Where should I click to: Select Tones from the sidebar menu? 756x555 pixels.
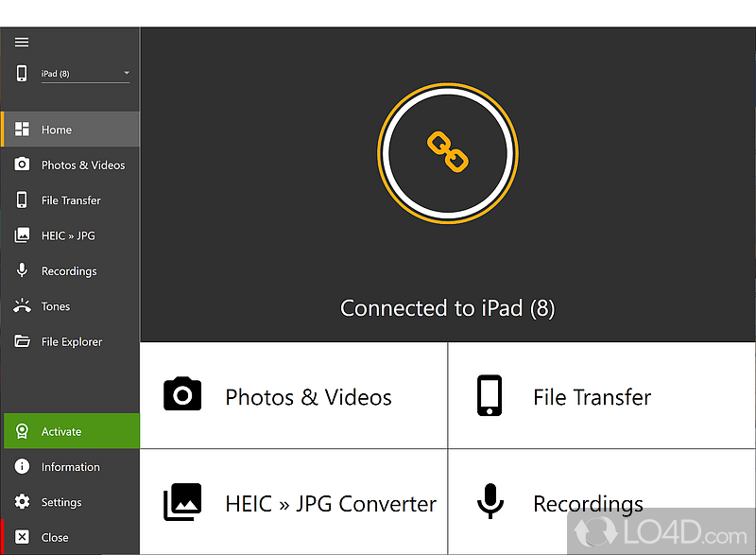point(55,305)
